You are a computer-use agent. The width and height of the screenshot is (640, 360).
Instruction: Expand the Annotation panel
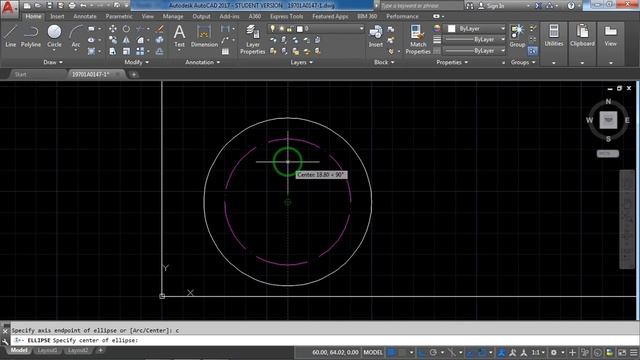[x=202, y=62]
